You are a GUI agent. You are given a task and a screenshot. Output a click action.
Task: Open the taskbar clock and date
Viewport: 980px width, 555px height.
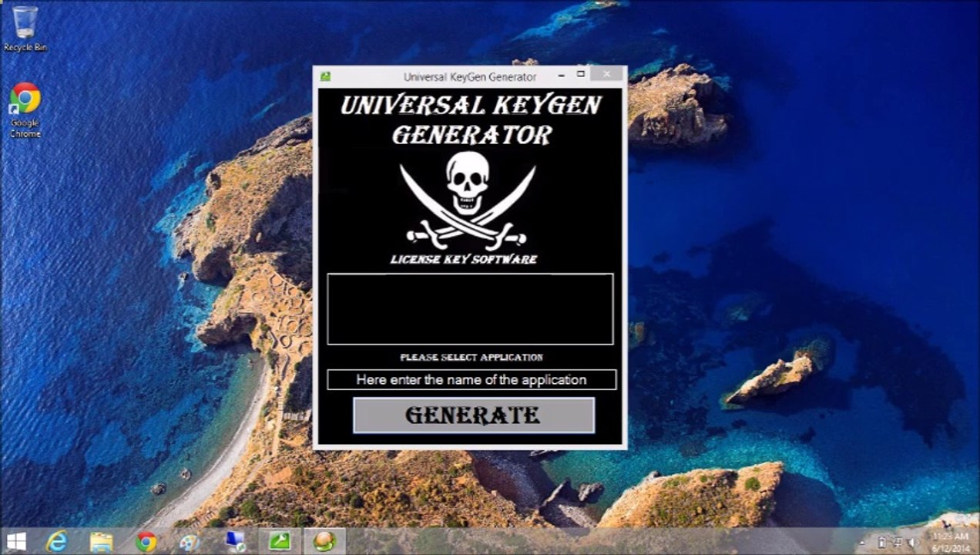click(x=951, y=542)
